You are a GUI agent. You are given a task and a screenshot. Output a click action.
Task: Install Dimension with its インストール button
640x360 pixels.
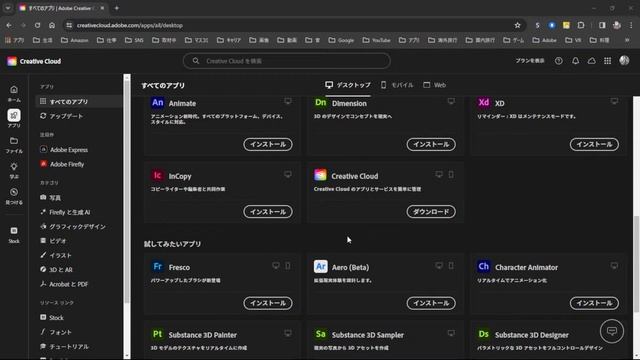click(431, 144)
